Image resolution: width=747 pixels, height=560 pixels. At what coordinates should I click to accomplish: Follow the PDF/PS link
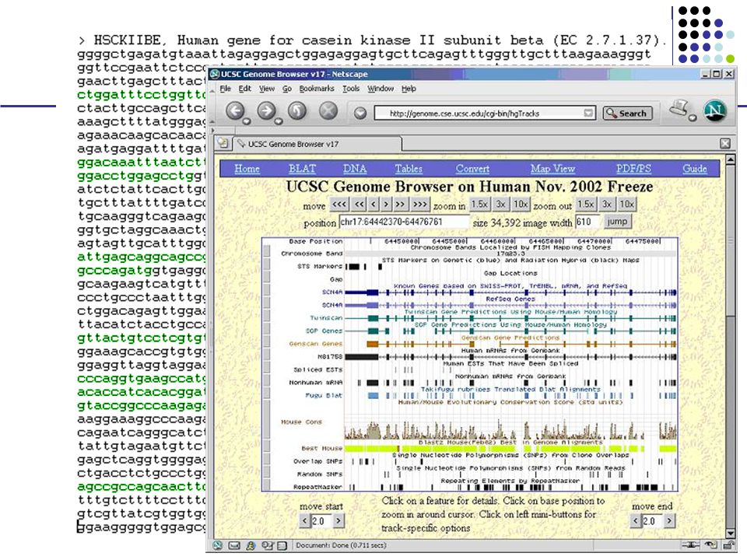(x=633, y=169)
